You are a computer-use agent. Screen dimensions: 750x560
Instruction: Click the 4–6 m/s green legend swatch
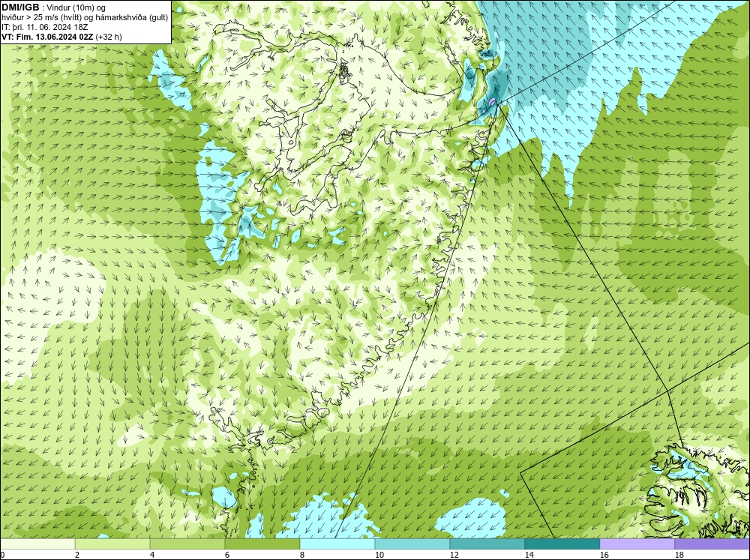tap(187, 544)
